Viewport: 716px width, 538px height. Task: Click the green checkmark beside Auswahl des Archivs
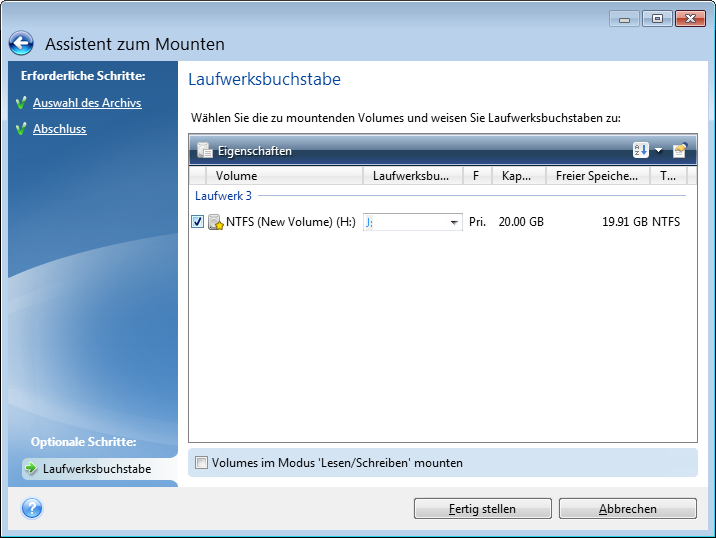(21, 103)
